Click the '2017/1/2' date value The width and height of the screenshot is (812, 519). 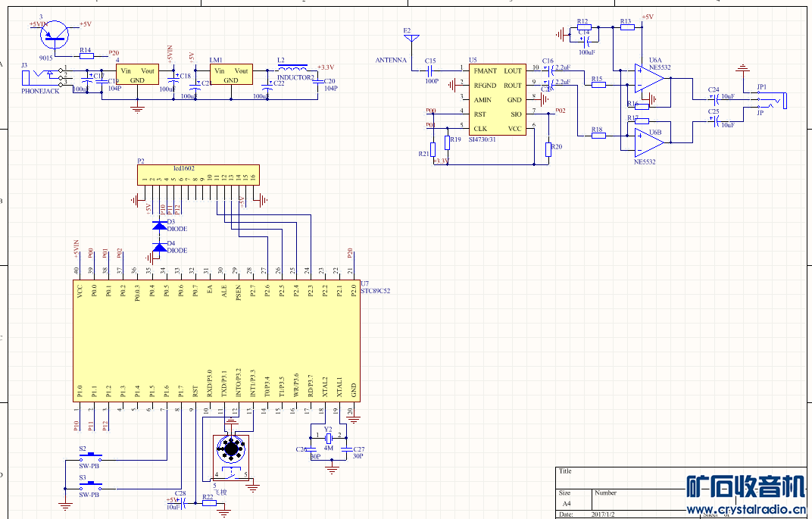coord(603,515)
